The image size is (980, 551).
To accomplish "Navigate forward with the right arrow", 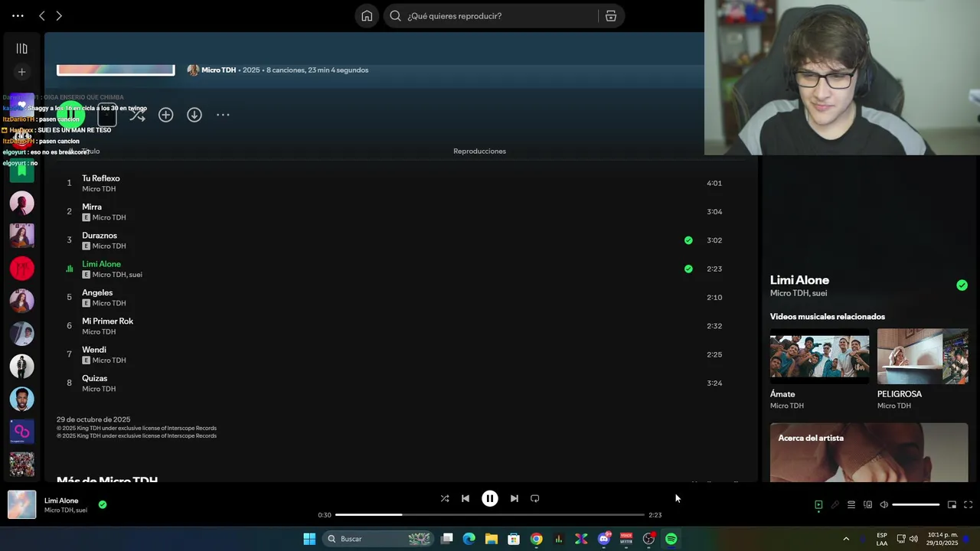I will (59, 16).
